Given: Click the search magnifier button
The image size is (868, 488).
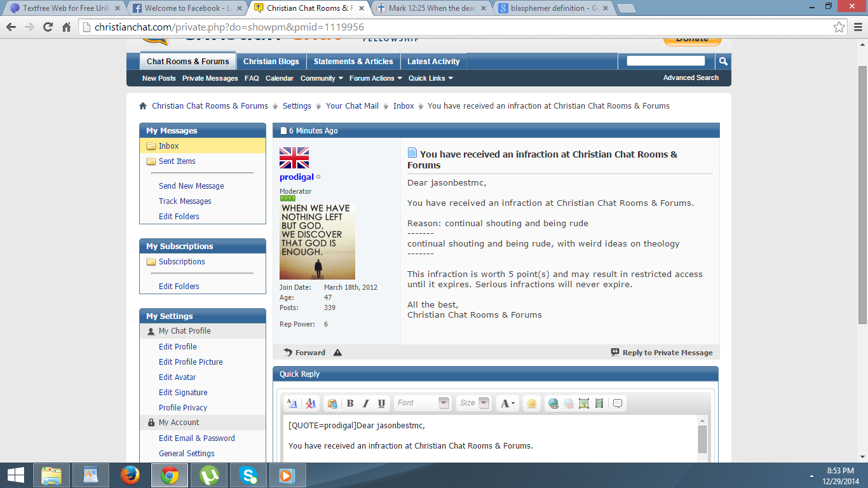Looking at the screenshot, I should [x=723, y=62].
